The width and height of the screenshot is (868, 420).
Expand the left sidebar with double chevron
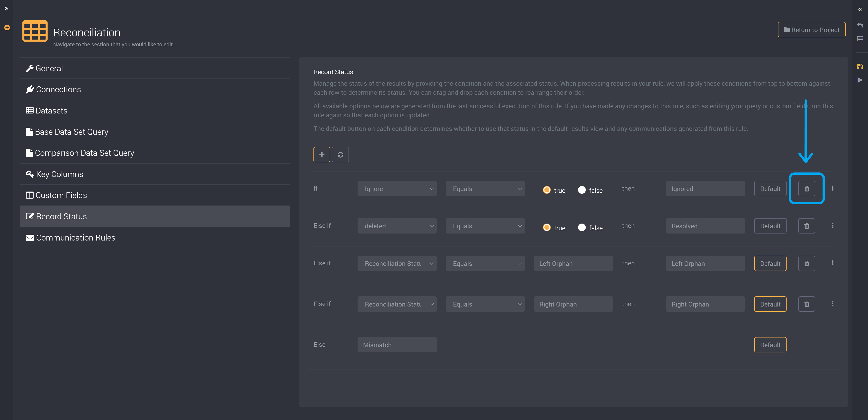pyautogui.click(x=6, y=9)
